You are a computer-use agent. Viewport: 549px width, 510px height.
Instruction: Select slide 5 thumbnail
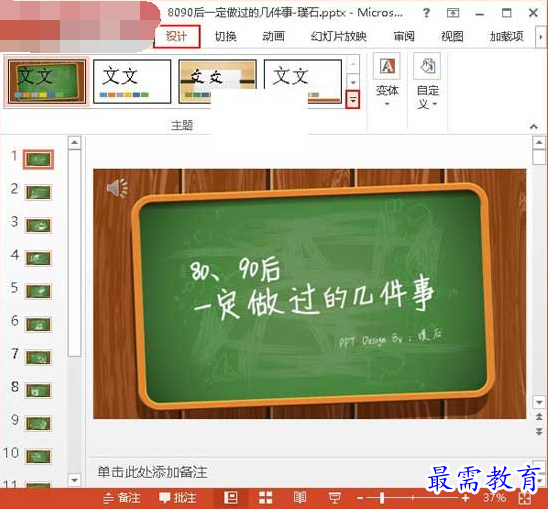(39, 292)
